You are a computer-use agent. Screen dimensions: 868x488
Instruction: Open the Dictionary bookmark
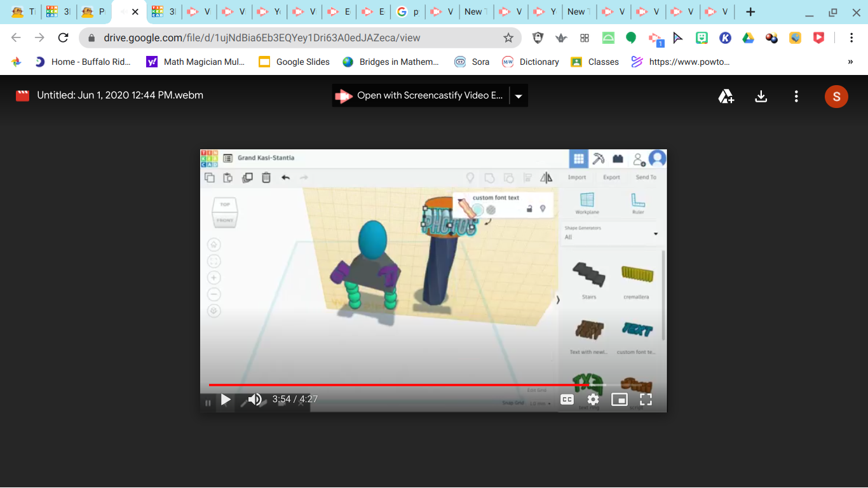click(531, 62)
